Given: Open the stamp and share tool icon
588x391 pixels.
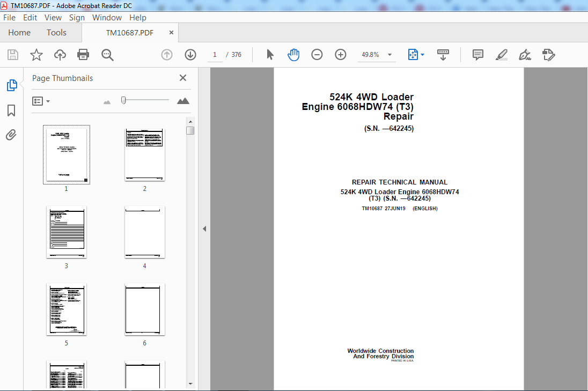Looking at the screenshot, I should click(x=548, y=55).
